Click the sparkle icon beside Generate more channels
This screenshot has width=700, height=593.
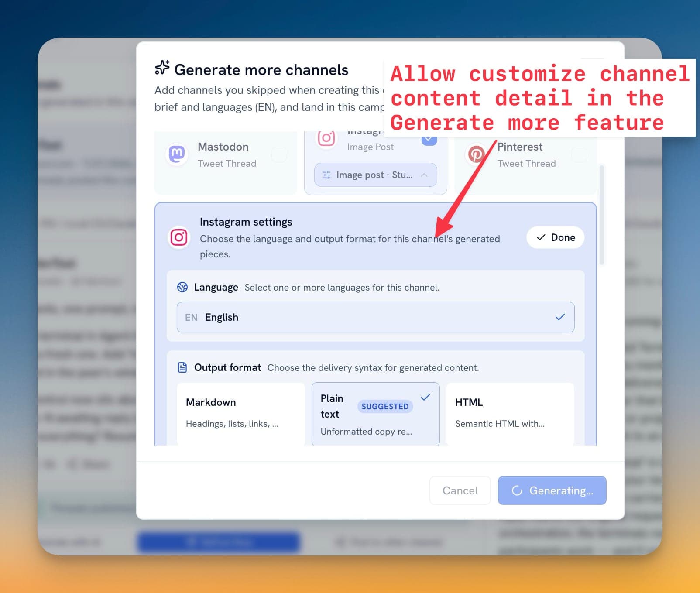point(162,68)
